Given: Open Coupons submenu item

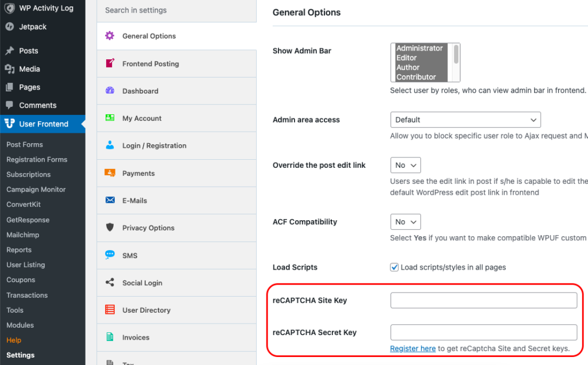Looking at the screenshot, I should click(x=21, y=280).
